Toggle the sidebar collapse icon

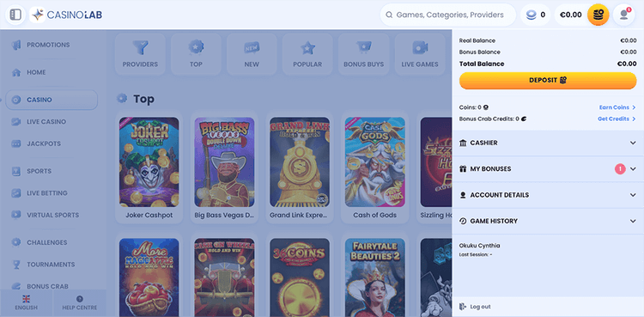point(15,15)
